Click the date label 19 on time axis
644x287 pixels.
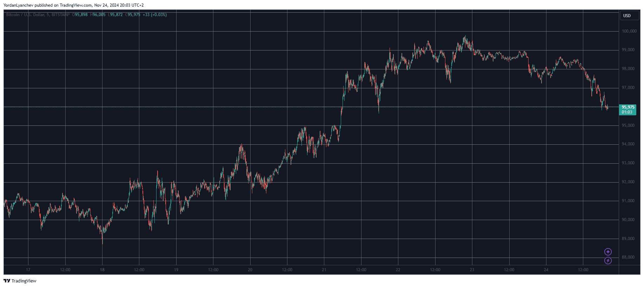pos(176,270)
